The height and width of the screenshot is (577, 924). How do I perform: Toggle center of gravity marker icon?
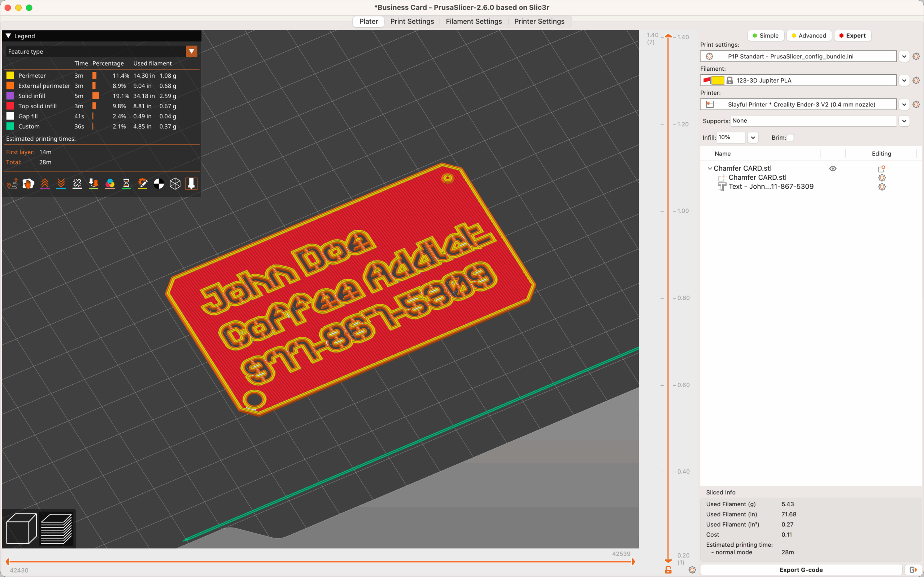tap(159, 184)
